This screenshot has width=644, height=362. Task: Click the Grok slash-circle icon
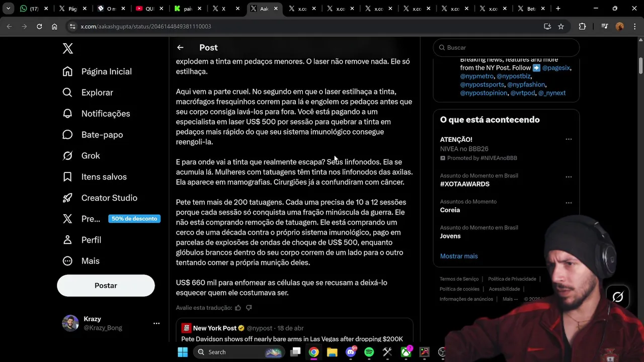67,156
